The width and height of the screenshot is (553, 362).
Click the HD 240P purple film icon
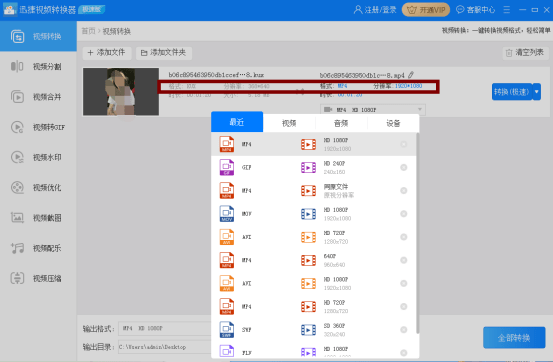(x=308, y=168)
